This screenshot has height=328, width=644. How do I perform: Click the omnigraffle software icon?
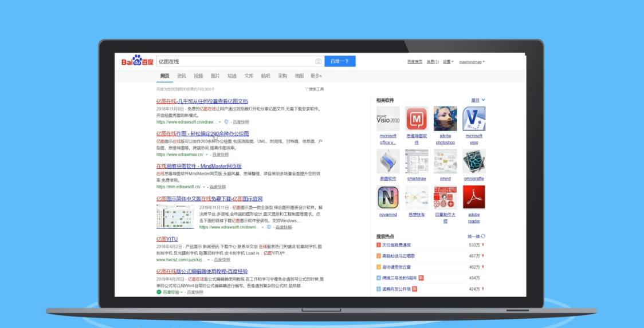pos(474,161)
